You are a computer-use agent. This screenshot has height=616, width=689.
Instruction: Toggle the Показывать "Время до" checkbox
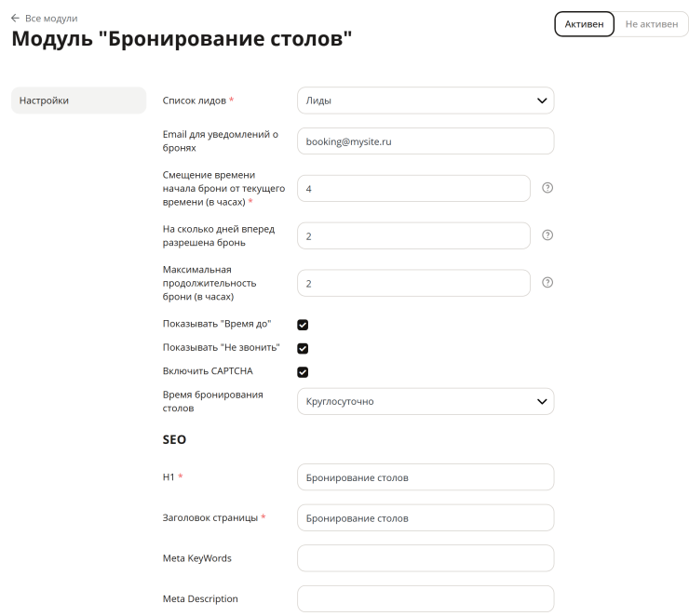coord(303,325)
